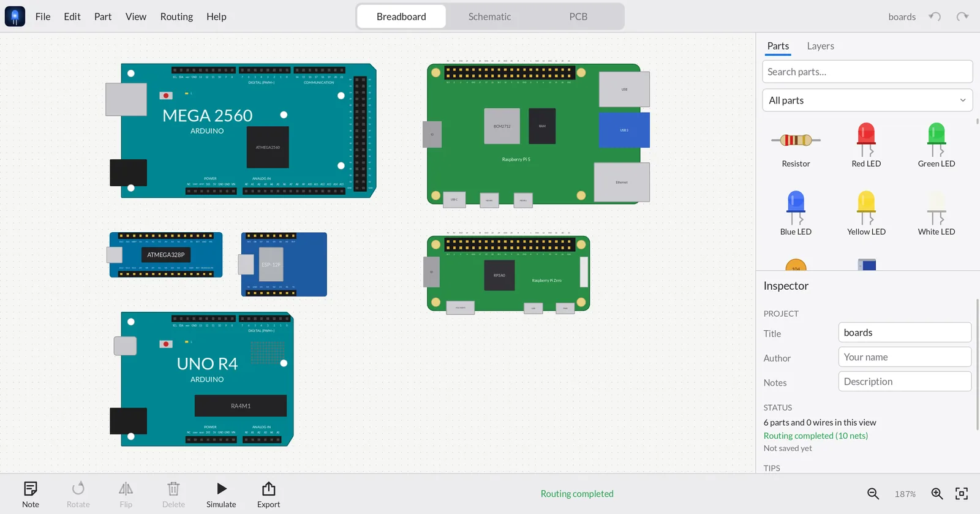Open the Edit menu

click(72, 17)
